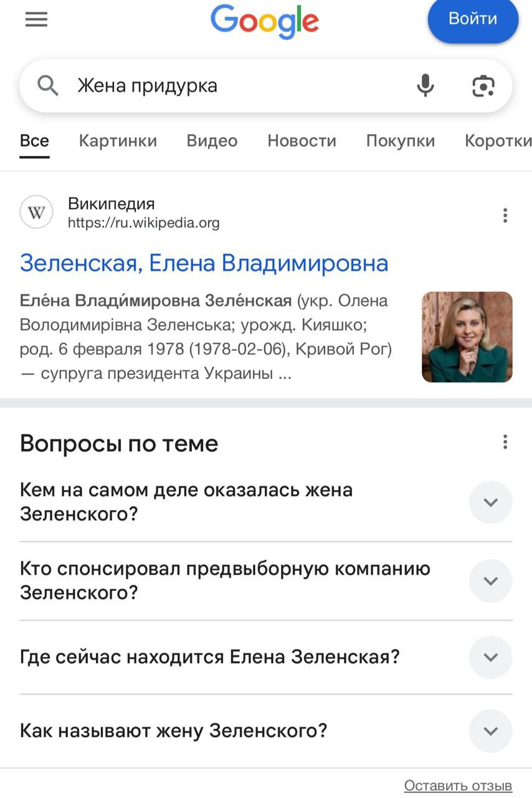
Task: Expand "Как называют жену Зеленского?" question
Action: pyautogui.click(x=490, y=731)
